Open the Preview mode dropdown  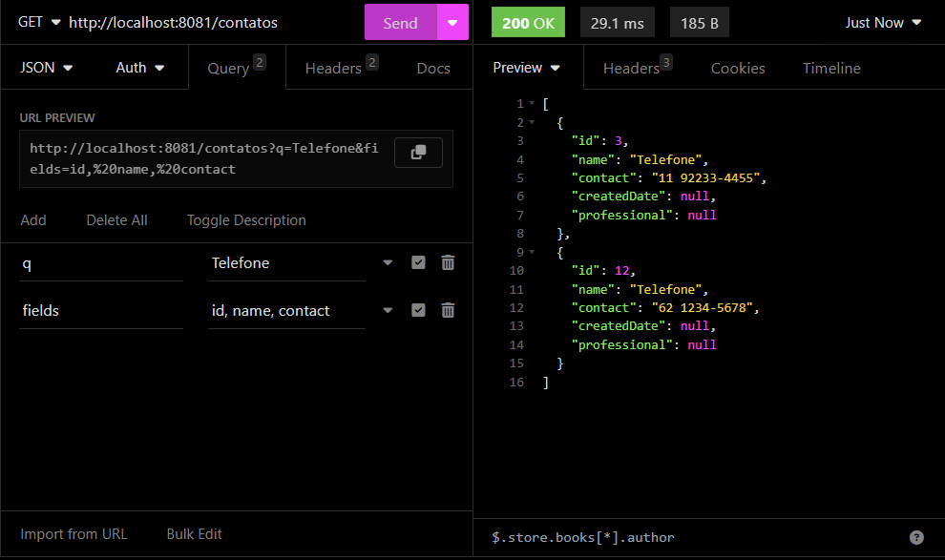point(526,68)
